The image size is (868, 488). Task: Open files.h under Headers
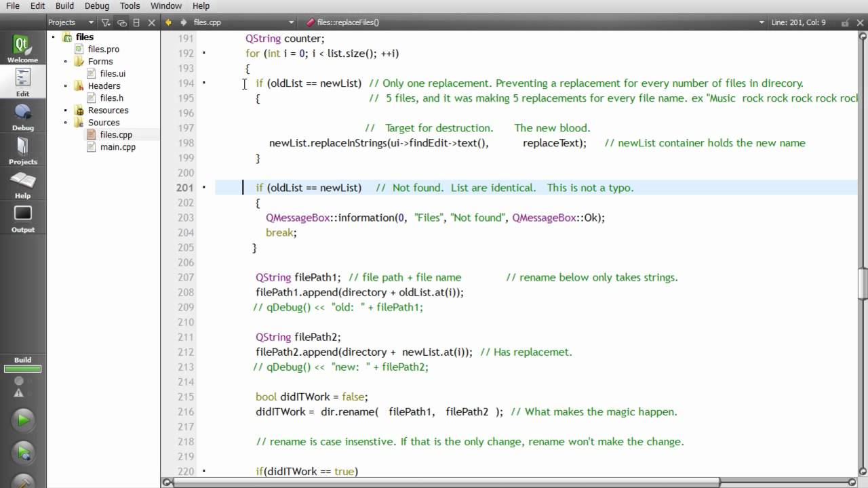pos(111,98)
